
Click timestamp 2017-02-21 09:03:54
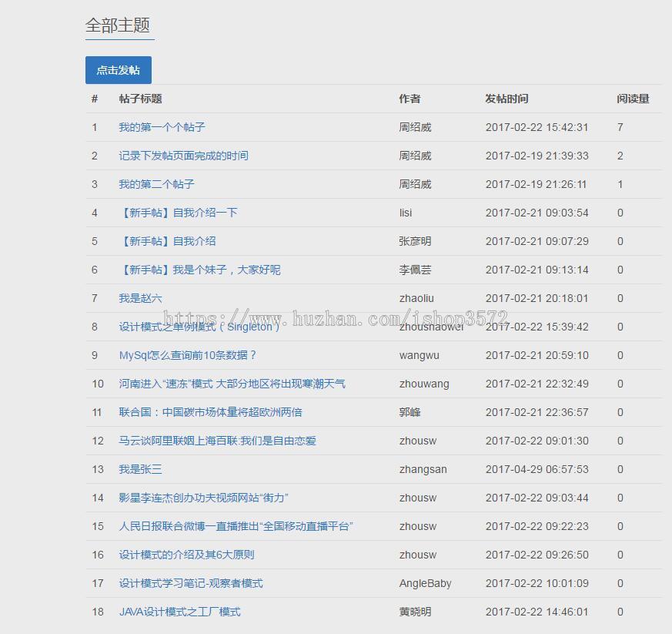click(x=537, y=213)
